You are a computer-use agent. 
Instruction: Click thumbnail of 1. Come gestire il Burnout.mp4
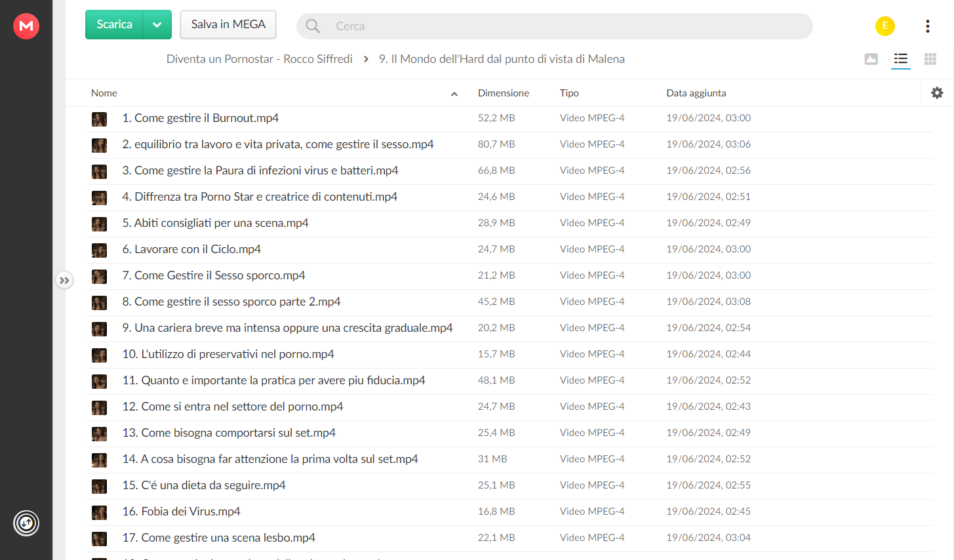click(x=99, y=119)
